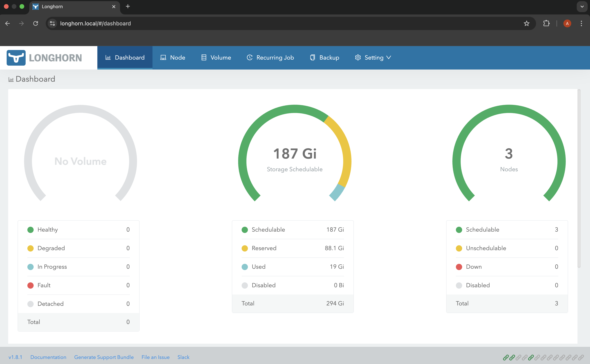
Task: Click the Setting gear icon
Action: point(358,57)
